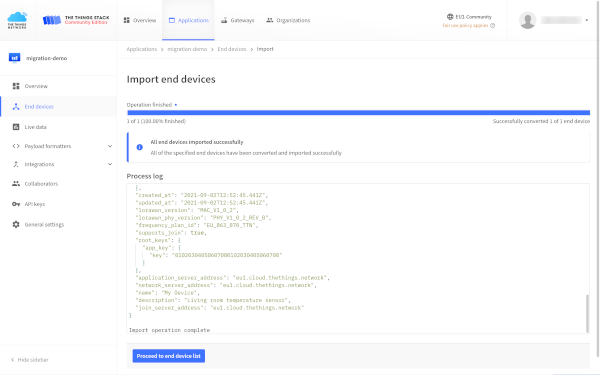
Task: Click the Gateways icon in header
Action: 224,20
